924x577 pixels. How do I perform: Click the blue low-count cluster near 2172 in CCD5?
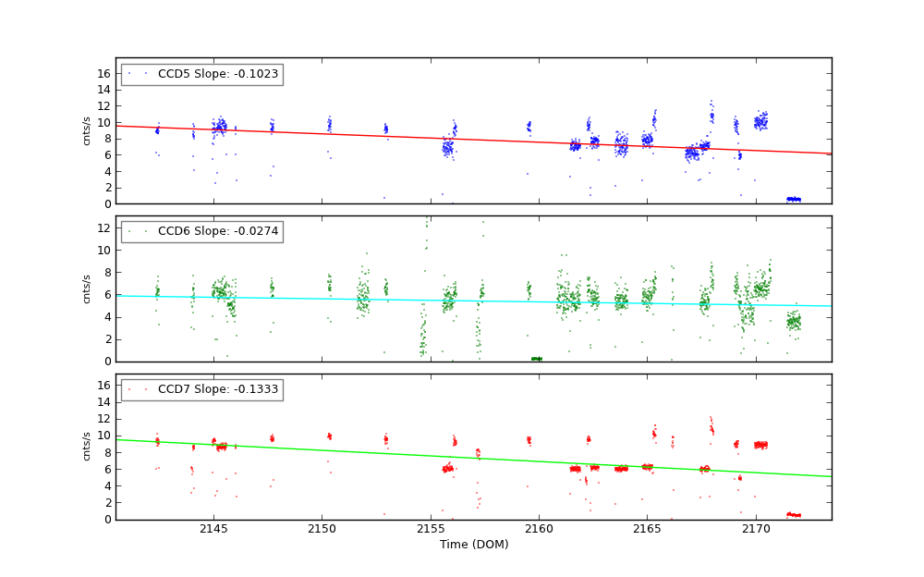(793, 199)
